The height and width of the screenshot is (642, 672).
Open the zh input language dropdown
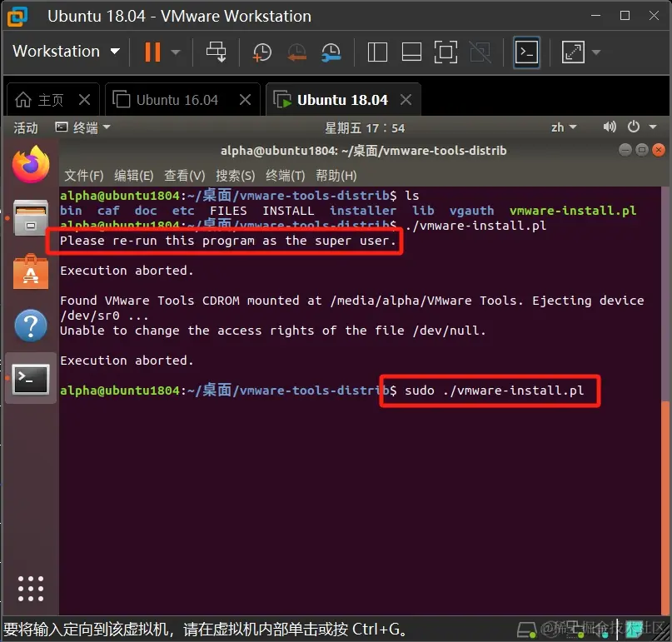coord(564,127)
